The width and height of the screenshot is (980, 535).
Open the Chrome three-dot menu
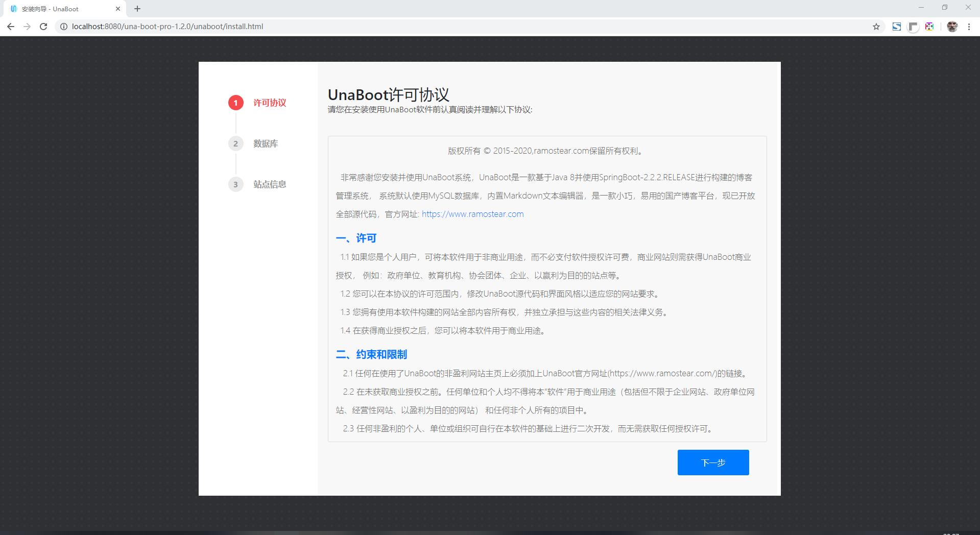969,26
